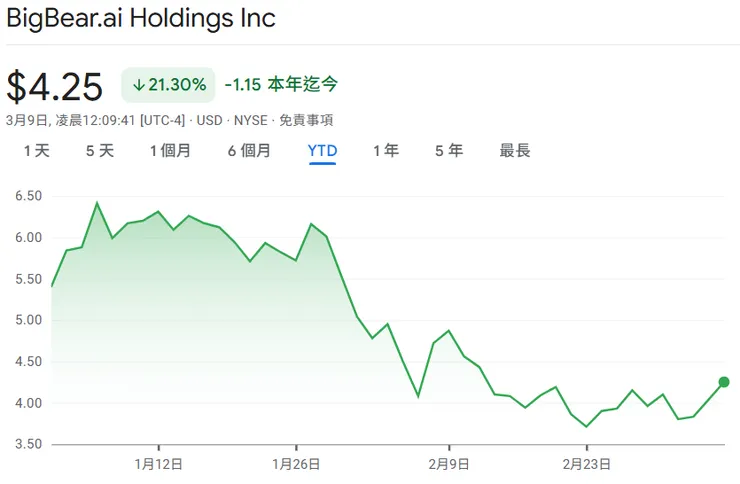Viewport: 740px width, 484px height.
Task: Choose the 1個月 chart range
Action: pos(170,151)
